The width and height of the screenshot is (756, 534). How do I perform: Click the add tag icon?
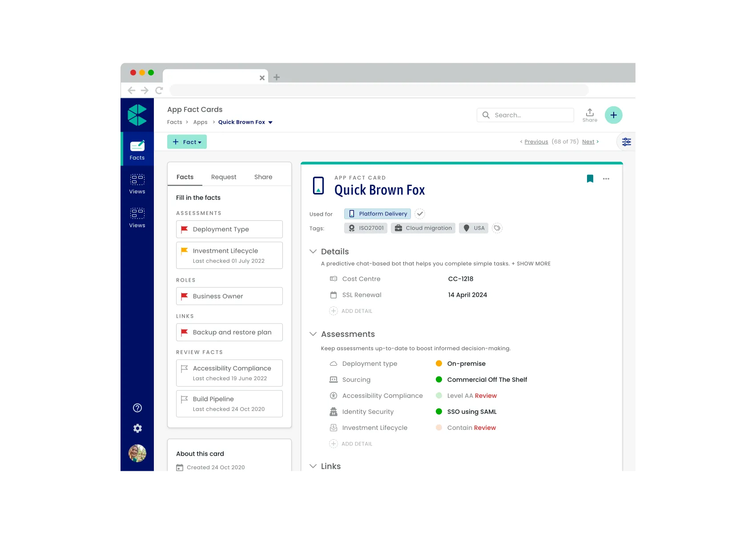pos(497,228)
